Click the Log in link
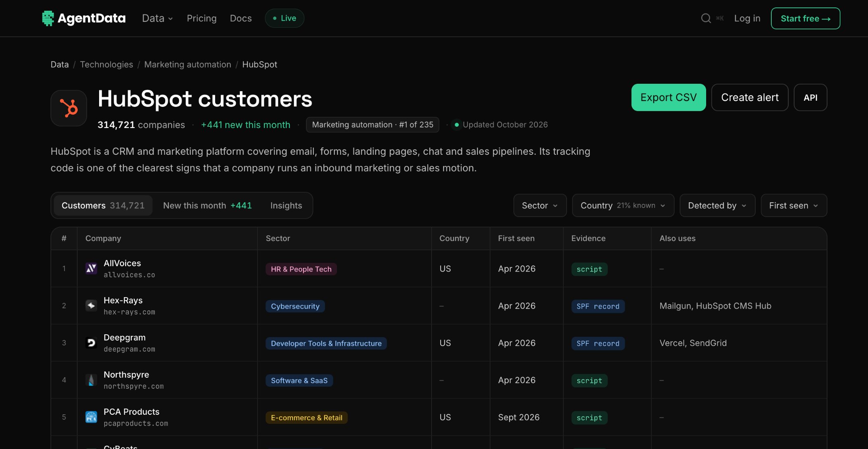This screenshot has height=449, width=868. tap(747, 18)
